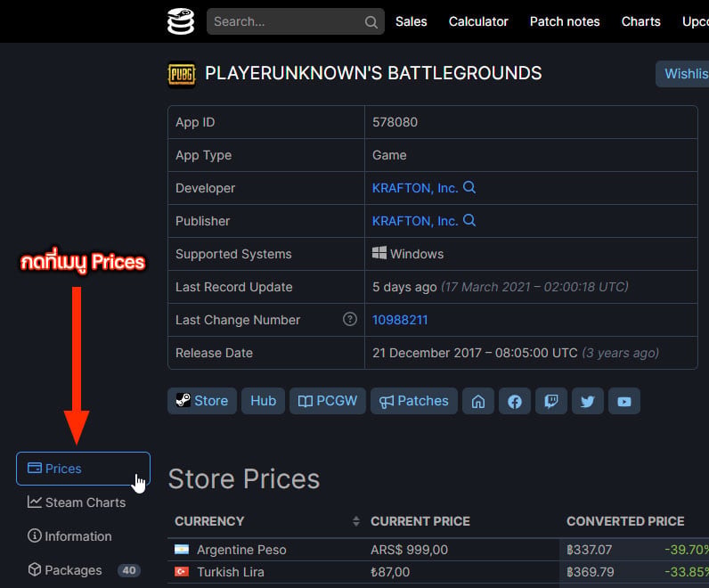The height and width of the screenshot is (588, 709).
Task: Open the PCGW wiki button
Action: (x=328, y=401)
